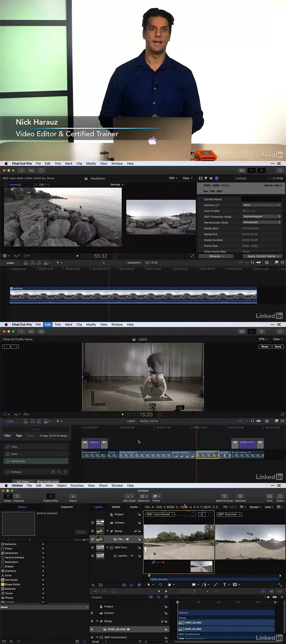Disable the FAI... layer checkbox in Motion Layers
Image resolution: width=286 pixels, height=644 pixels.
(92, 539)
